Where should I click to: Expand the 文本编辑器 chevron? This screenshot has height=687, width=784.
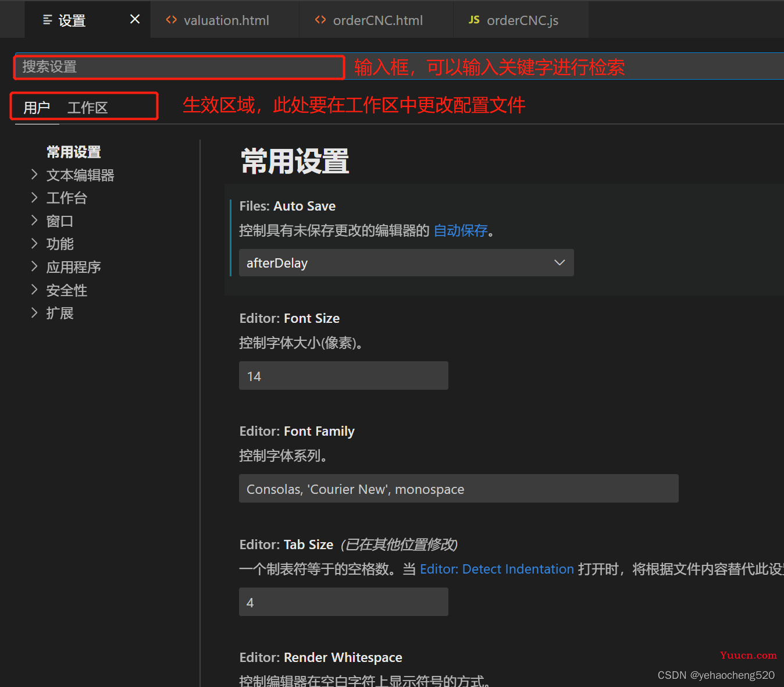coord(34,175)
